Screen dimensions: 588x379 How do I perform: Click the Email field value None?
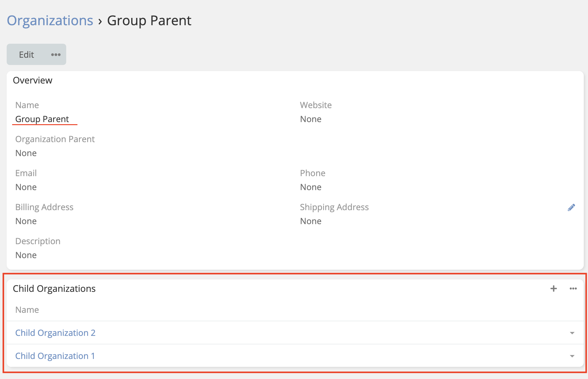click(26, 187)
